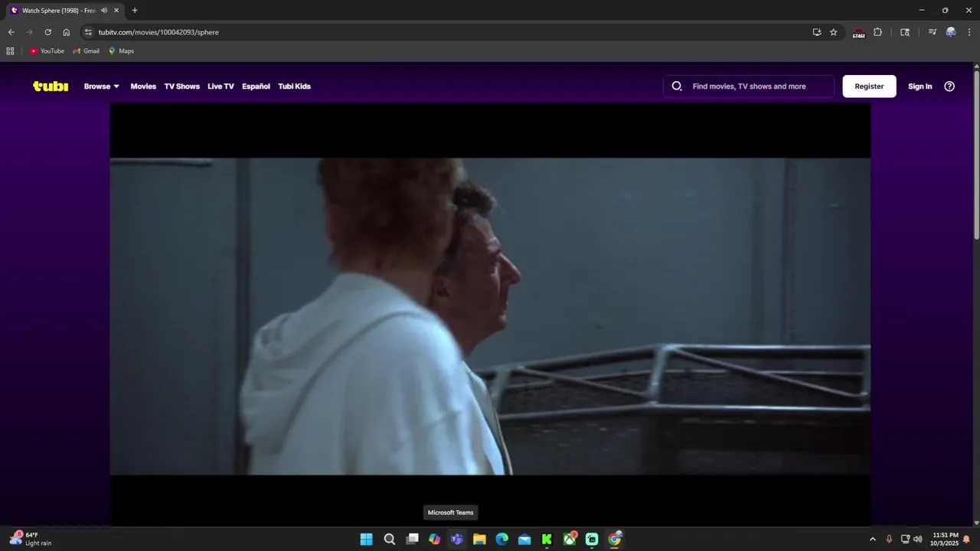Viewport: 980px width, 551px height.
Task: Click the search magnifier icon on Tubi
Action: click(677, 86)
